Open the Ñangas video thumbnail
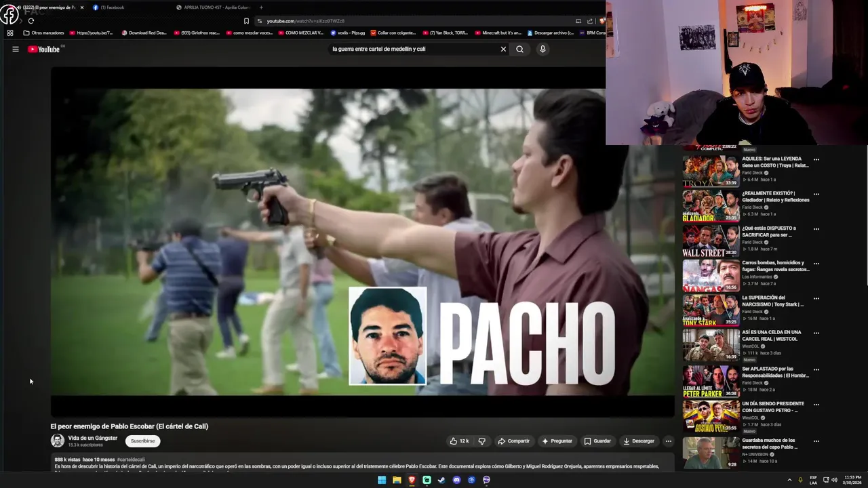Screen dimensions: 868x488 711,275
